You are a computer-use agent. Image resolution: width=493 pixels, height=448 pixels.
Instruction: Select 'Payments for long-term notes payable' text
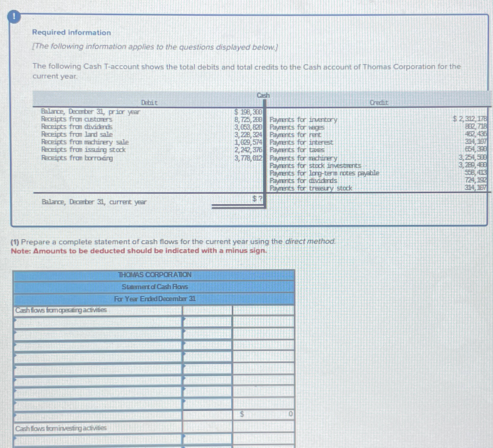coord(324,173)
